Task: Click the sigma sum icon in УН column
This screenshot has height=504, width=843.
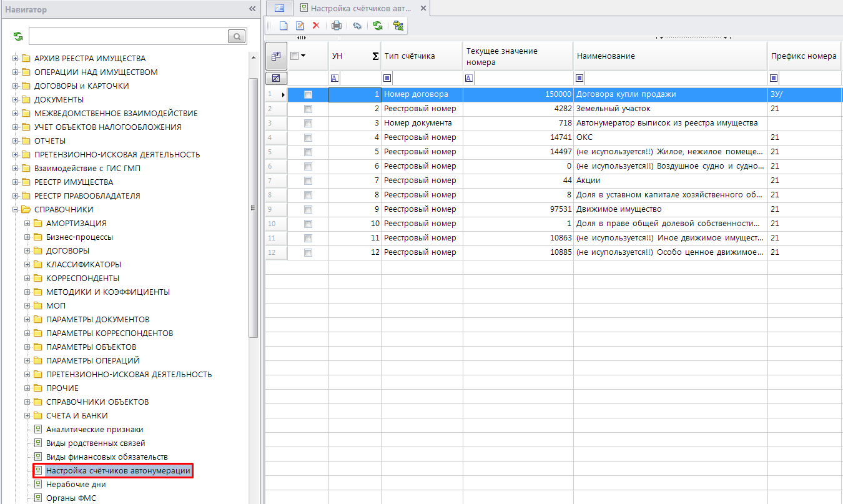Action: (375, 56)
